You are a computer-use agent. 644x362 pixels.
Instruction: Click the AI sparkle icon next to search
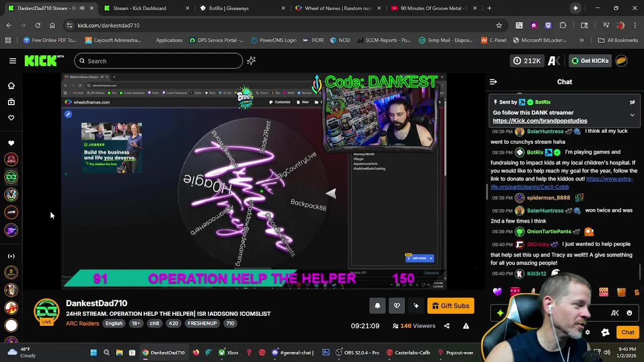point(251,61)
